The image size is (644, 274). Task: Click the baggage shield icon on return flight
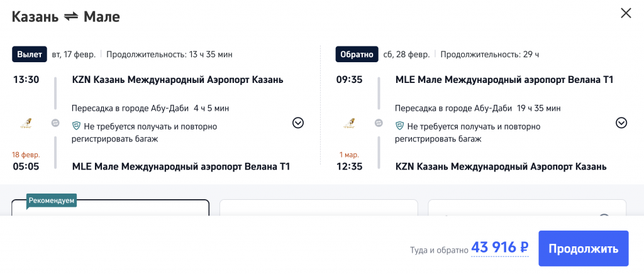(399, 126)
